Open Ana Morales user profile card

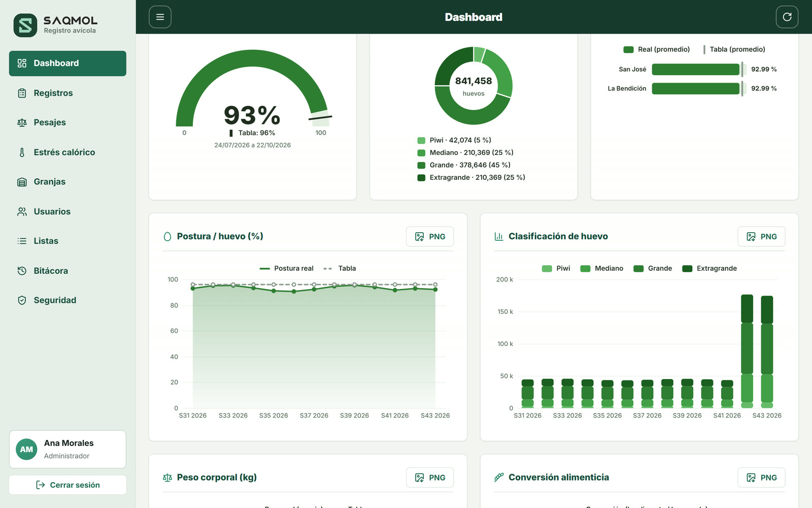[67, 449]
